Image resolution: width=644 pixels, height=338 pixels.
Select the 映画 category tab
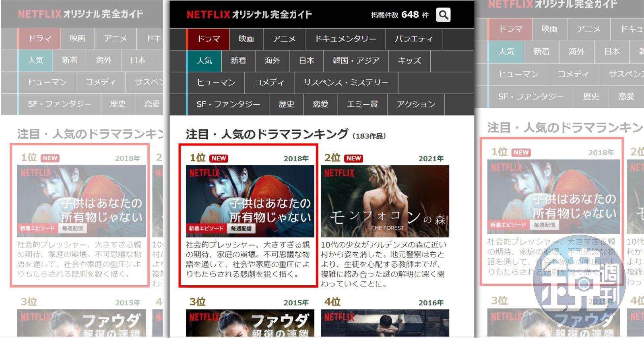(246, 39)
